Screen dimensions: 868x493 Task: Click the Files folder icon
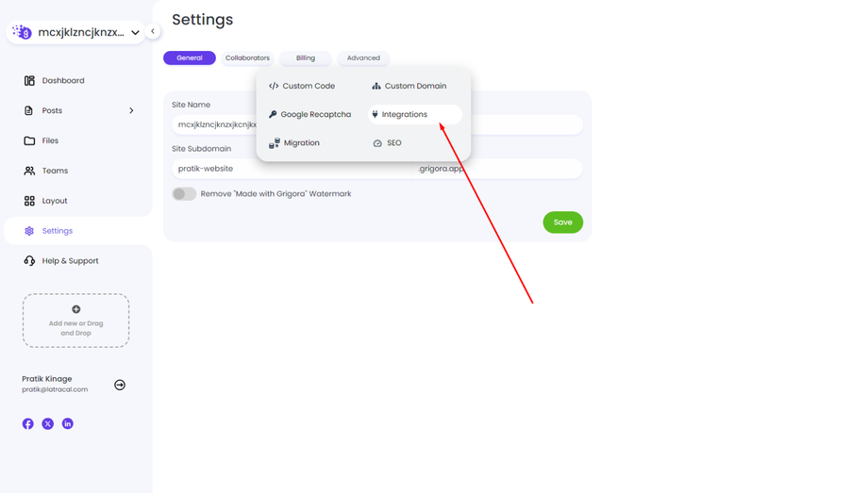[x=29, y=140]
